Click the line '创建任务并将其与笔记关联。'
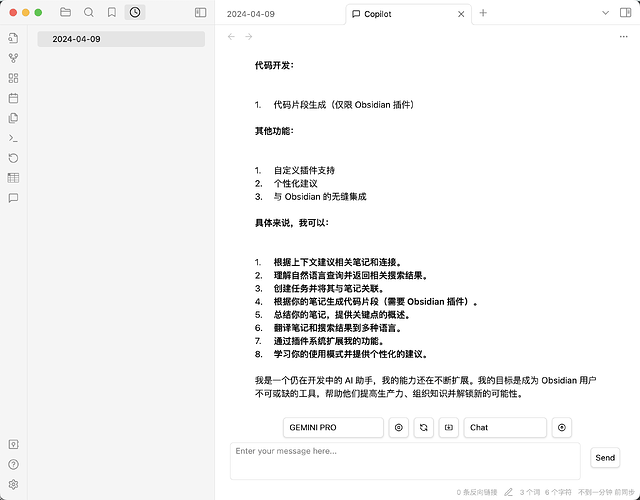This screenshot has height=500, width=640. coord(329,289)
